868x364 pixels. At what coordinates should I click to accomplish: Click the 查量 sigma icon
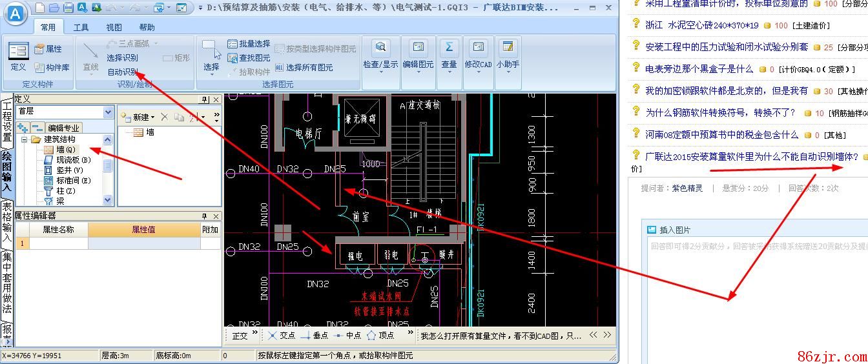449,55
